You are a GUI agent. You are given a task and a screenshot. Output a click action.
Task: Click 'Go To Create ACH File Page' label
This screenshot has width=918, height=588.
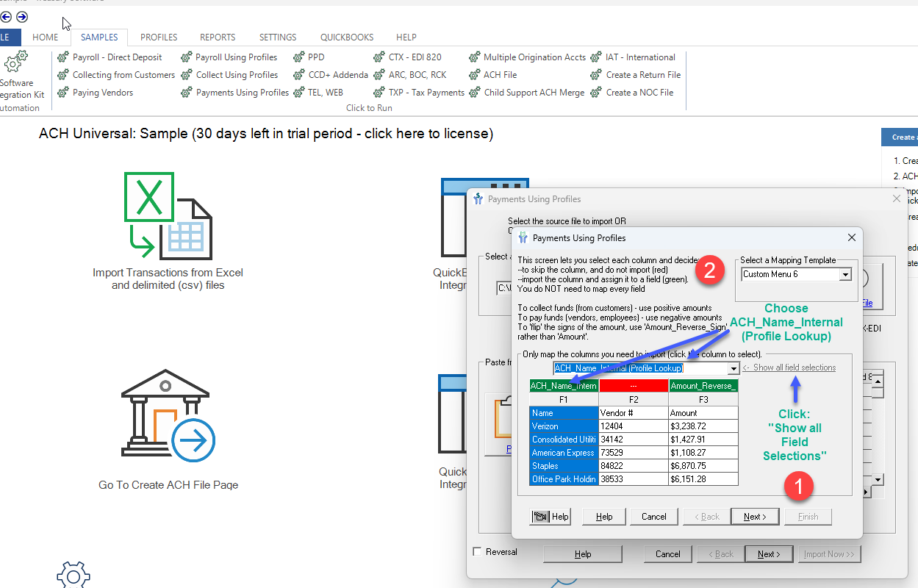coord(168,485)
